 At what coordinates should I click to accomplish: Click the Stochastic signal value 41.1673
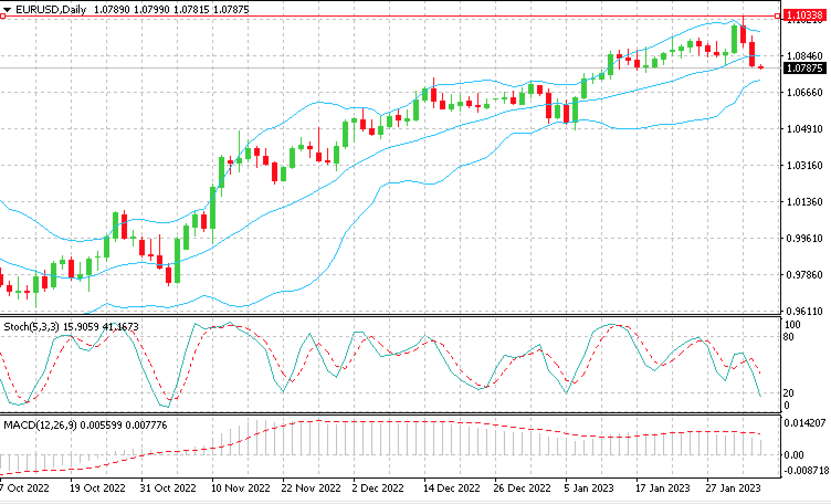click(x=120, y=327)
